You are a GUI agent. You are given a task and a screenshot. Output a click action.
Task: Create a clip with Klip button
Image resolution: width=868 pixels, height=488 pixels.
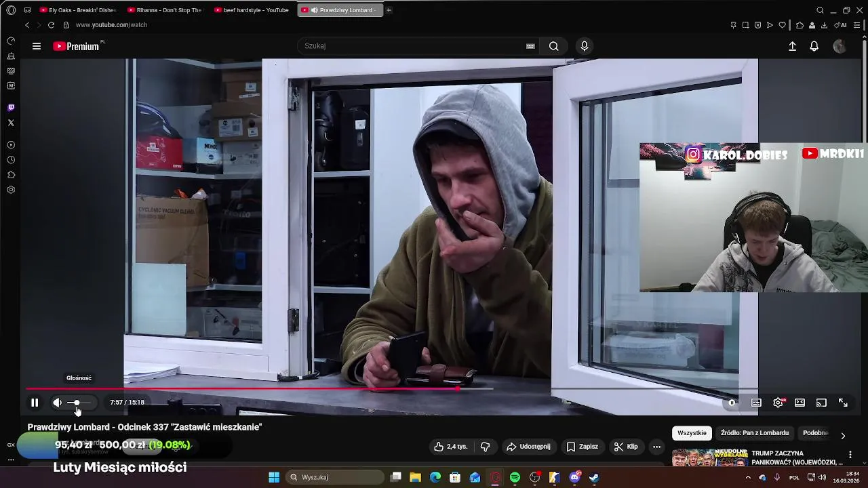(626, 447)
